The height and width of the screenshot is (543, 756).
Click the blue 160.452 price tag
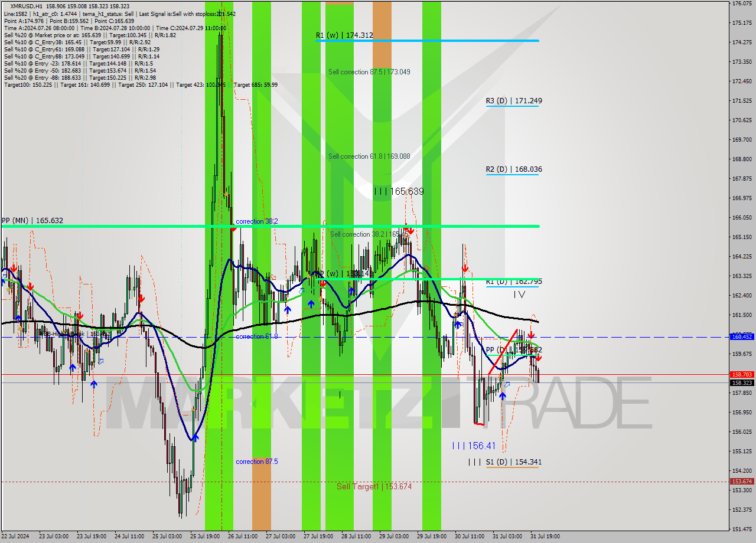[742, 336]
